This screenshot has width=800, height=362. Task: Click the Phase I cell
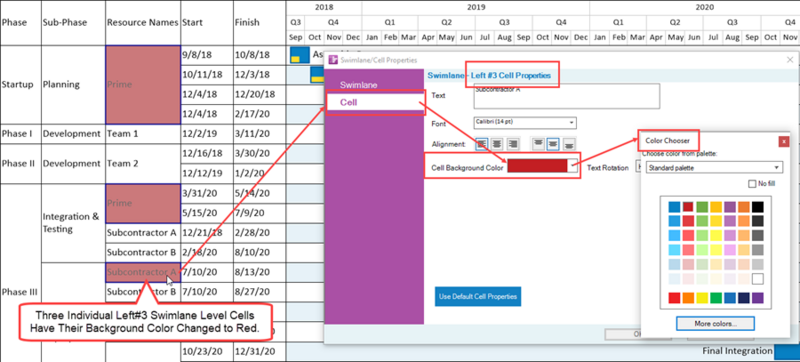pos(20,134)
